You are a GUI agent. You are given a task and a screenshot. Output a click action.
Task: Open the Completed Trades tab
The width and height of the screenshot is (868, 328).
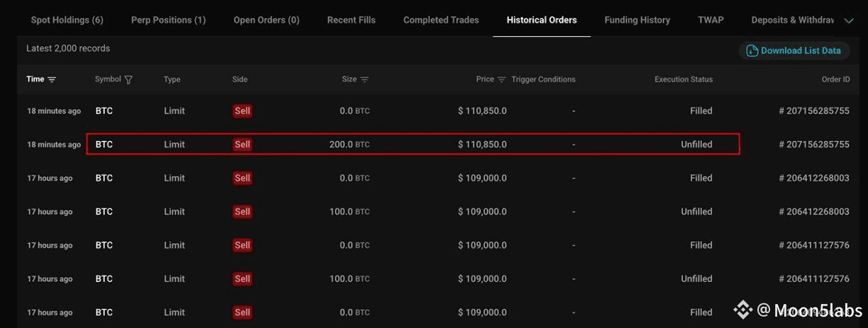pyautogui.click(x=441, y=20)
